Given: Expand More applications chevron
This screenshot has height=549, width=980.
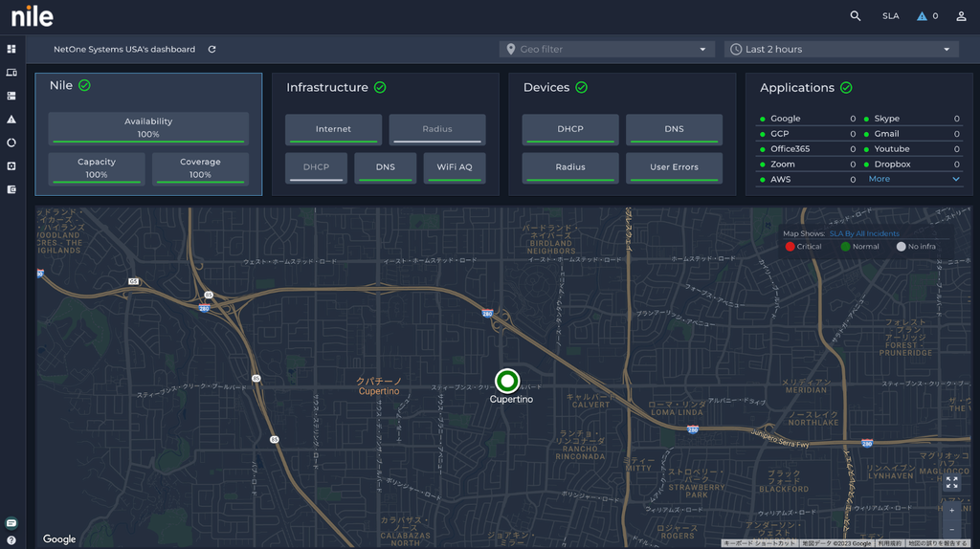Looking at the screenshot, I should click(956, 179).
